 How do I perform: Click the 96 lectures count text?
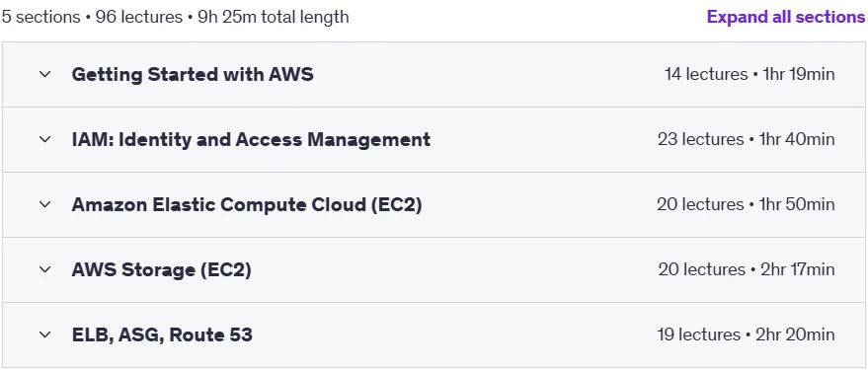click(139, 17)
